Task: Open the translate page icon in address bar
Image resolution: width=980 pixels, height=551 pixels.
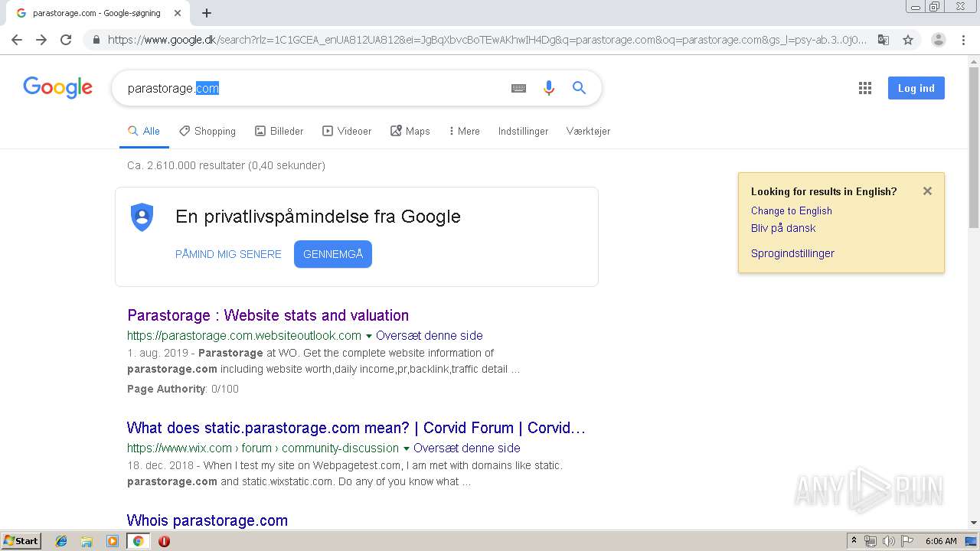Action: click(x=884, y=40)
